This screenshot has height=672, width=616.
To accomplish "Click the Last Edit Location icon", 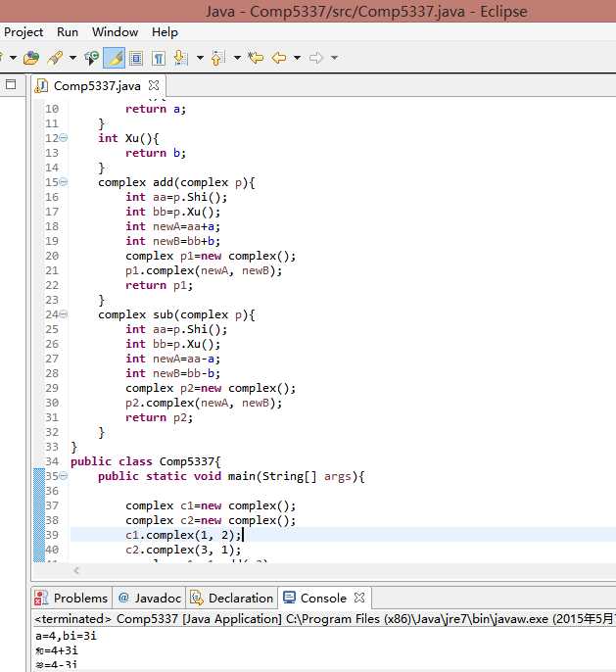I will pos(257,58).
